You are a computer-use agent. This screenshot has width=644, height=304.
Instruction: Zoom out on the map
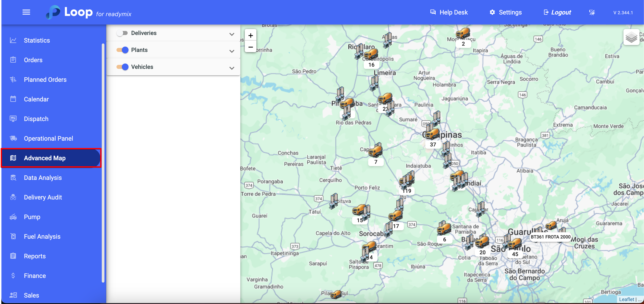[251, 47]
